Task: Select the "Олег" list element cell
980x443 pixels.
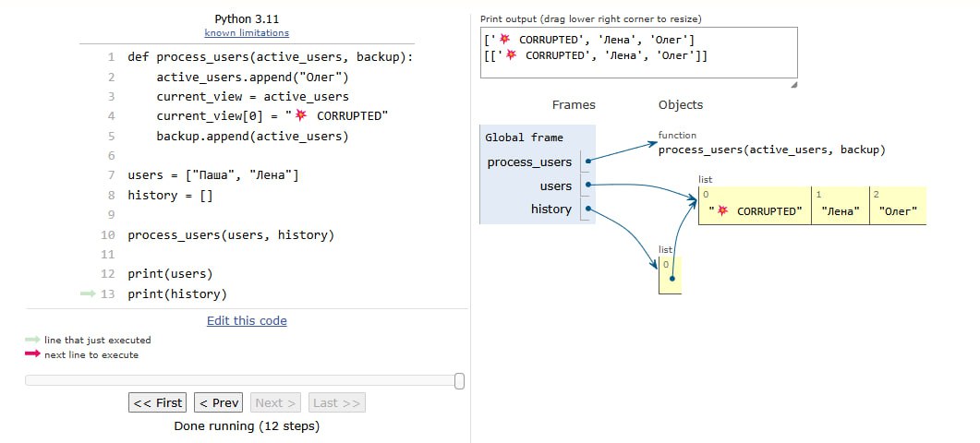Action: click(x=898, y=211)
